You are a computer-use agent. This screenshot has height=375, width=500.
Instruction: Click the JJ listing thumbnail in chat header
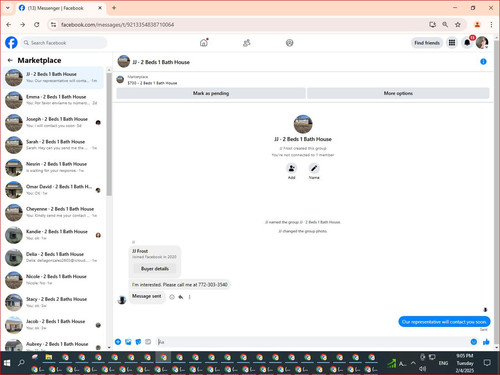click(x=124, y=61)
